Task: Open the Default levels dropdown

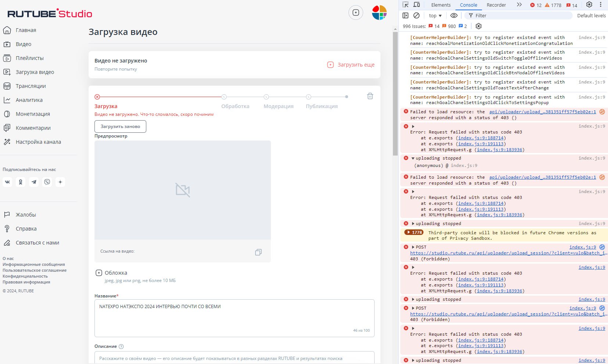Action: (591, 15)
